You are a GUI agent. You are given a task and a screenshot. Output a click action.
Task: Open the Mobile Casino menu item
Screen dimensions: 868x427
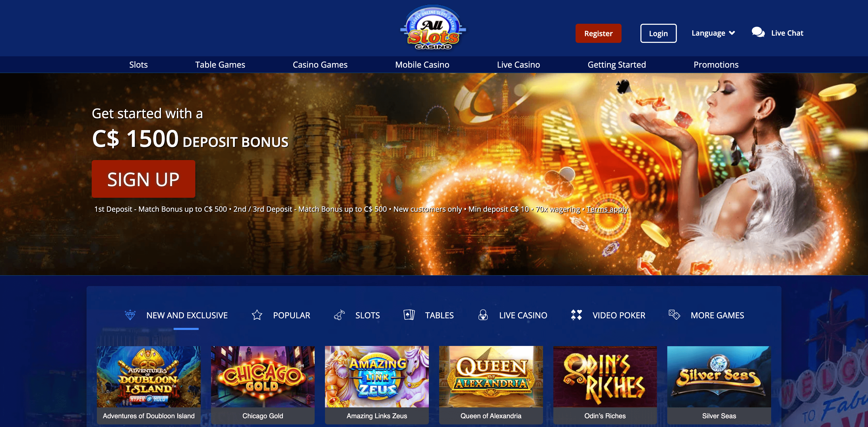[x=422, y=65]
